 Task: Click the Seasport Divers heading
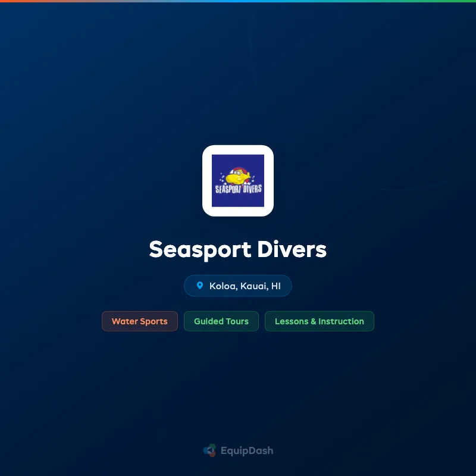tap(237, 250)
